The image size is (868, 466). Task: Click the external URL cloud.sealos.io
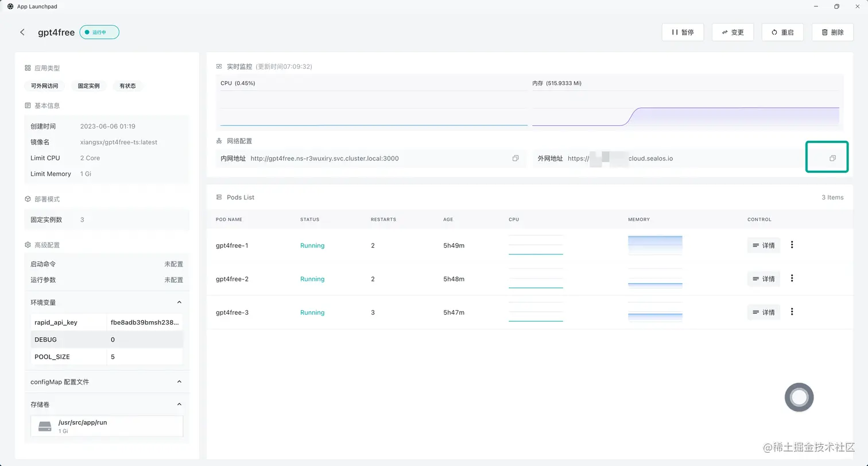pos(620,158)
